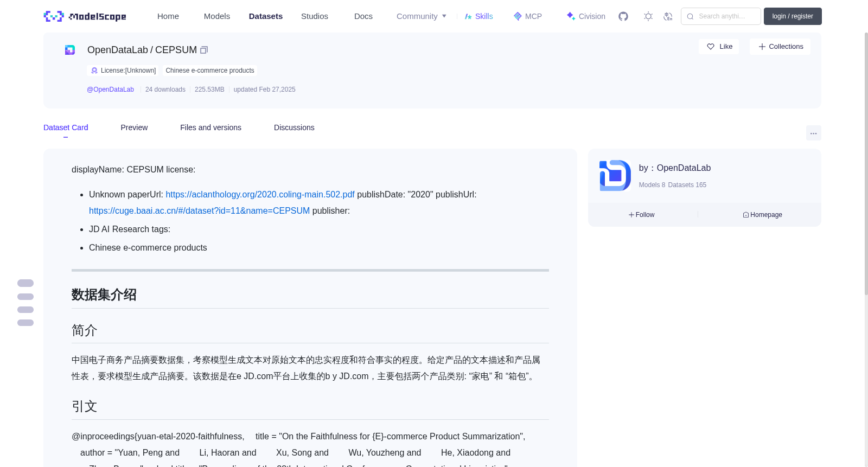Open the GitHub icon link

[623, 16]
